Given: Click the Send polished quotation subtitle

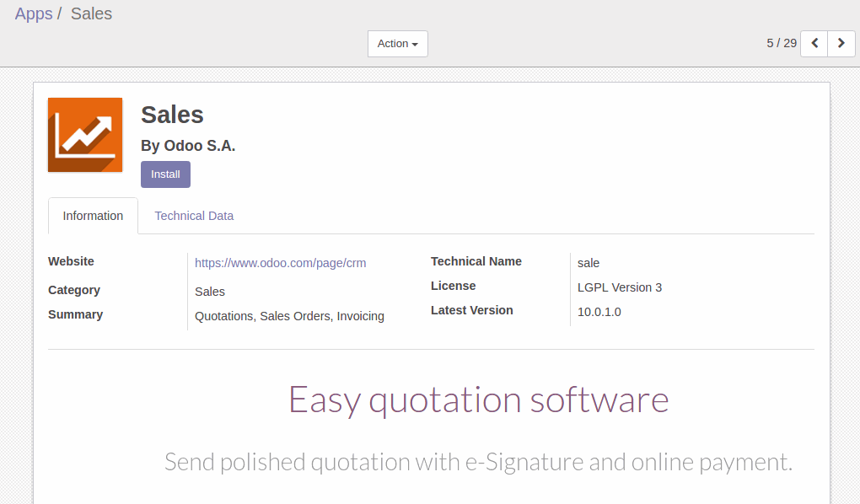Looking at the screenshot, I should (478, 463).
